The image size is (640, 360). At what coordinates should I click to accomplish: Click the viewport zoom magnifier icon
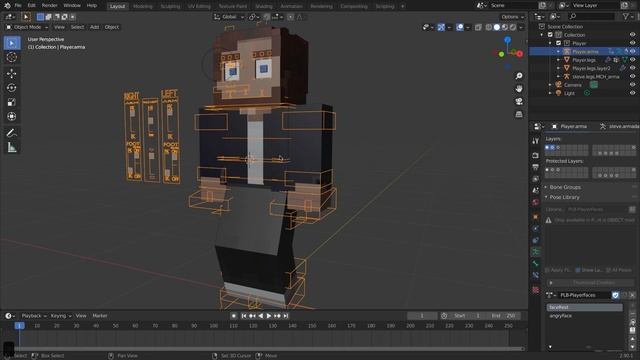point(519,76)
